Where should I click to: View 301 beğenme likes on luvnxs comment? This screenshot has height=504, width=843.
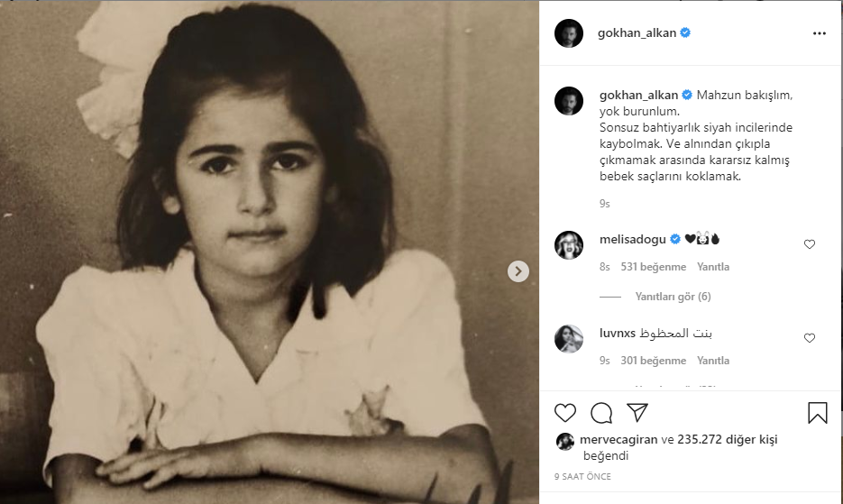coord(654,361)
